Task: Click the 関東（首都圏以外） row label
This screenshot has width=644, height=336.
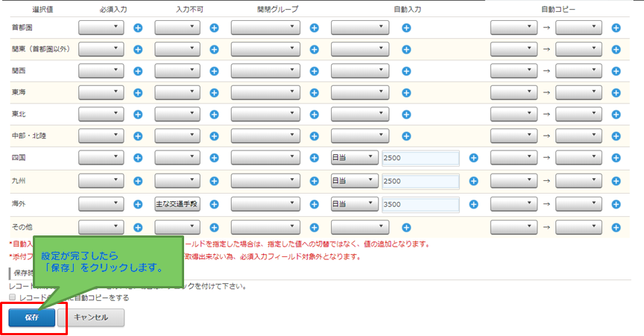Action: coord(41,49)
